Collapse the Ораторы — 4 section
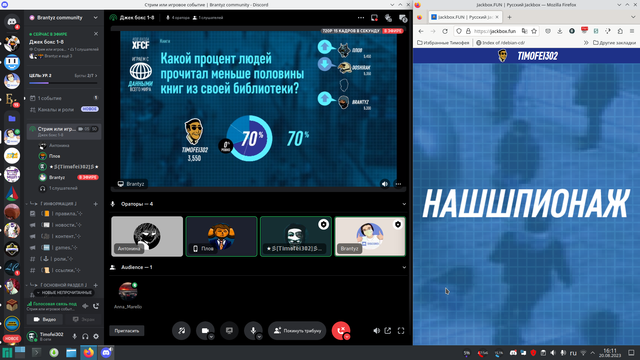This screenshot has height=360, width=640. coord(404,204)
